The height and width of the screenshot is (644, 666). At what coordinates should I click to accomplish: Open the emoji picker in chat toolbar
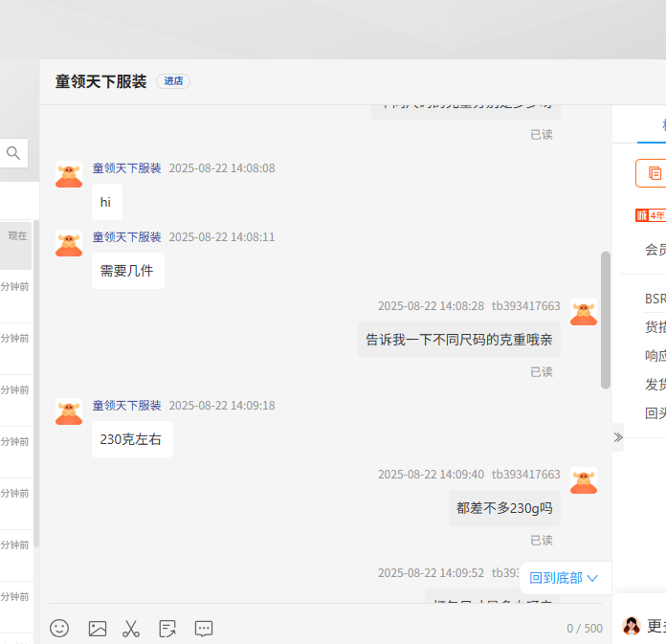click(x=59, y=629)
